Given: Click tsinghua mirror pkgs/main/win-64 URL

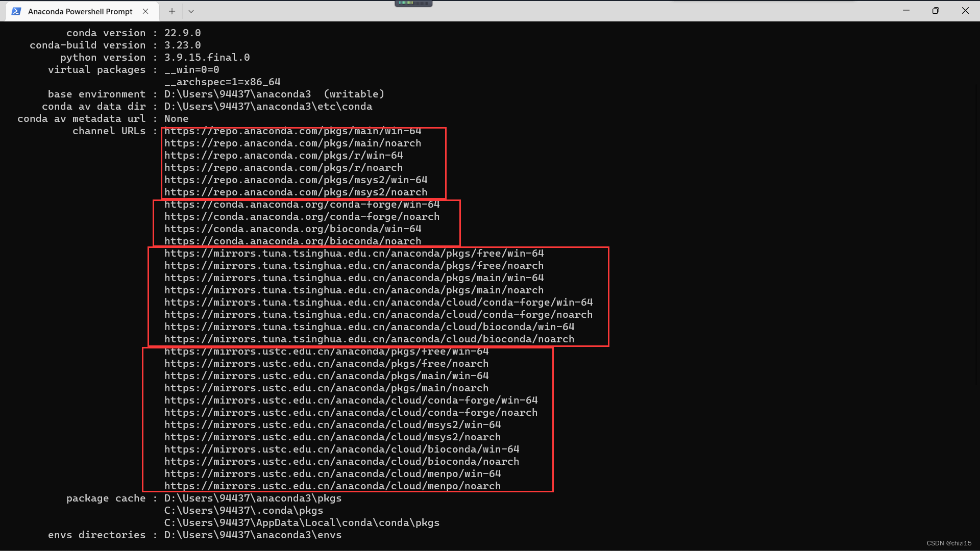Looking at the screenshot, I should coord(354,278).
